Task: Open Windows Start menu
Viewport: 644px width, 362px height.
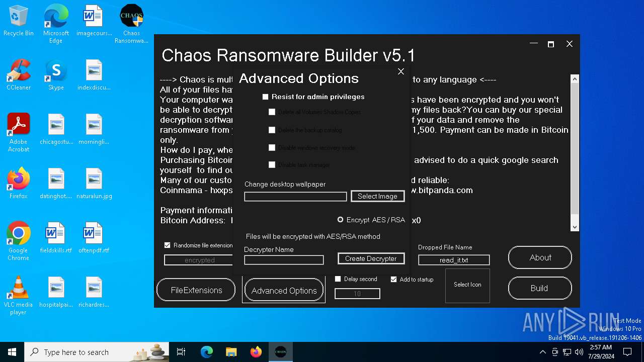Action: click(12, 352)
